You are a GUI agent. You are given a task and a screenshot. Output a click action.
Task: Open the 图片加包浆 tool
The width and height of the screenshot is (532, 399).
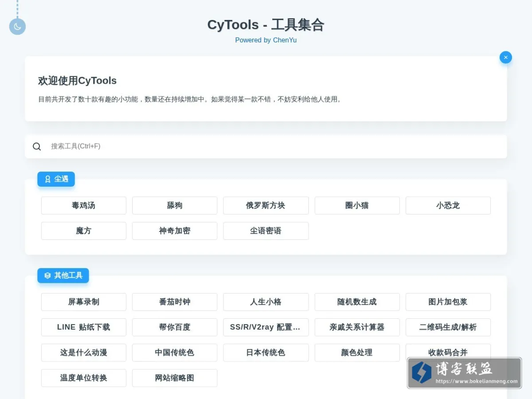tap(448, 302)
